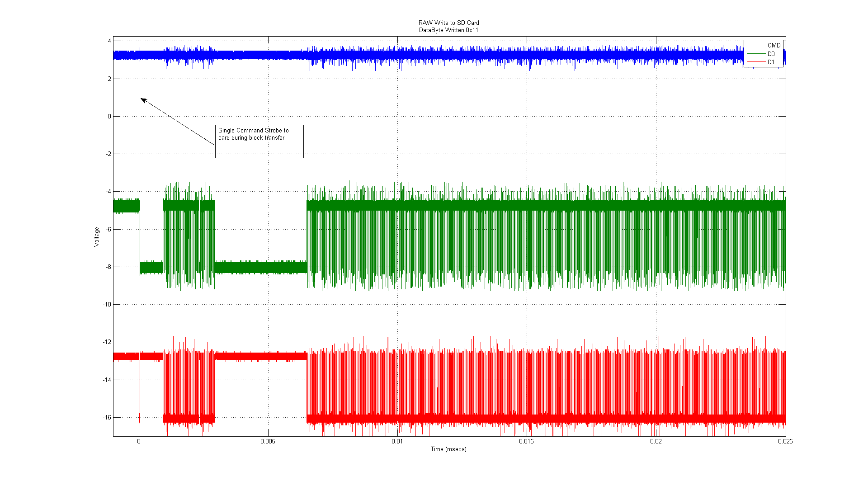
Task: Click the 0.01 tick label on x-axis
Action: (x=397, y=442)
